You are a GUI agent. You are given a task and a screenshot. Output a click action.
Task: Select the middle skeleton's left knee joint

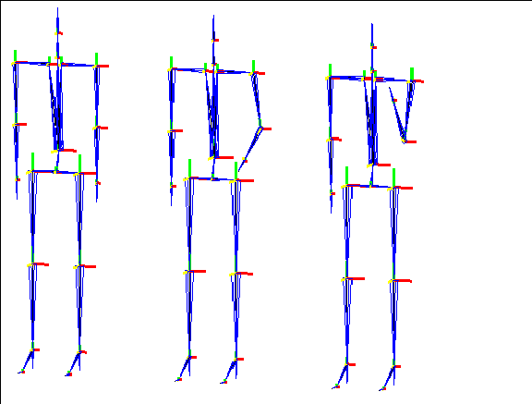coord(189,272)
